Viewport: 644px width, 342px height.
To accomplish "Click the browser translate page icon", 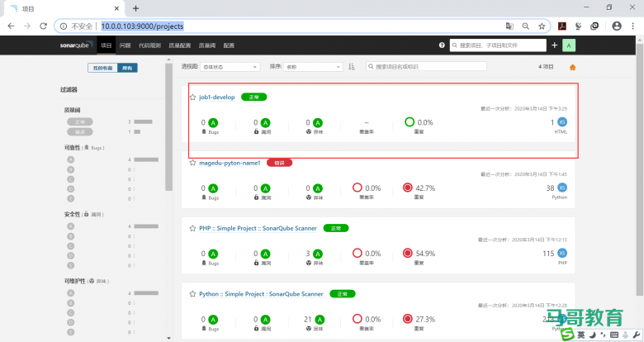I will click(509, 26).
